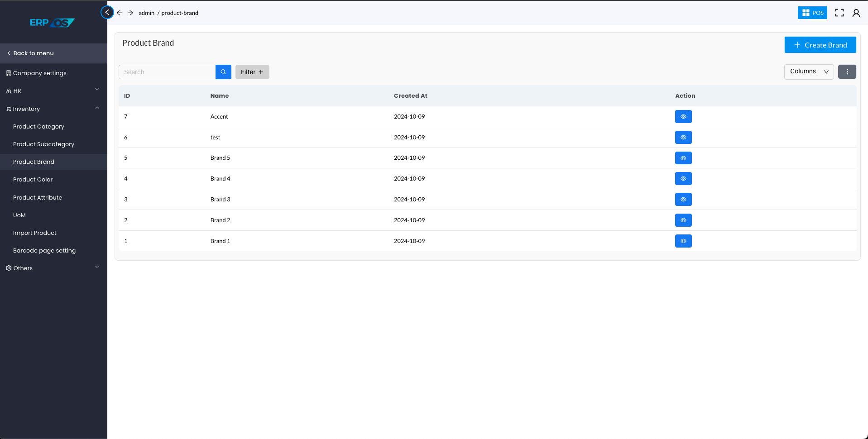Open Barcode page setting
Viewport: 868px width, 439px height.
click(44, 250)
